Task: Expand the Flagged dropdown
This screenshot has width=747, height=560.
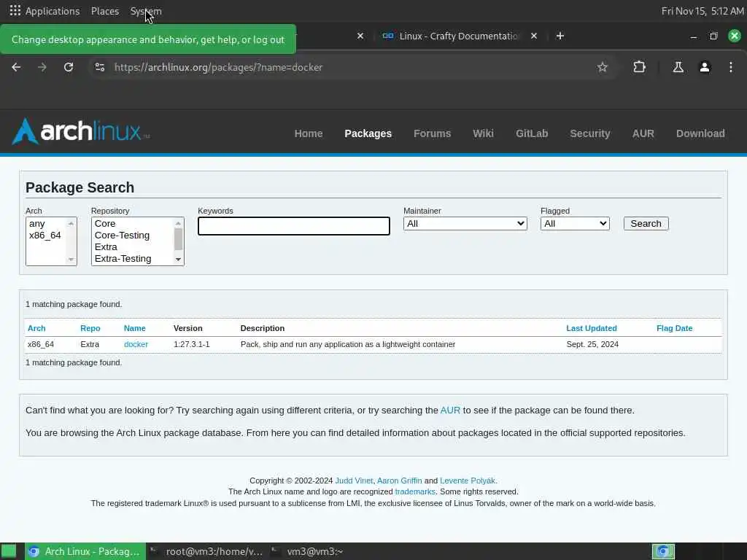Action: (x=575, y=223)
